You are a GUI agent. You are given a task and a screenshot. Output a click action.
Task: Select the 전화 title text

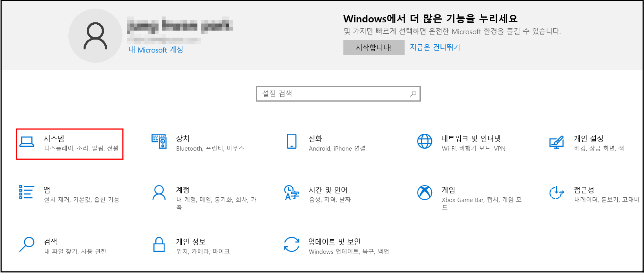(316, 138)
